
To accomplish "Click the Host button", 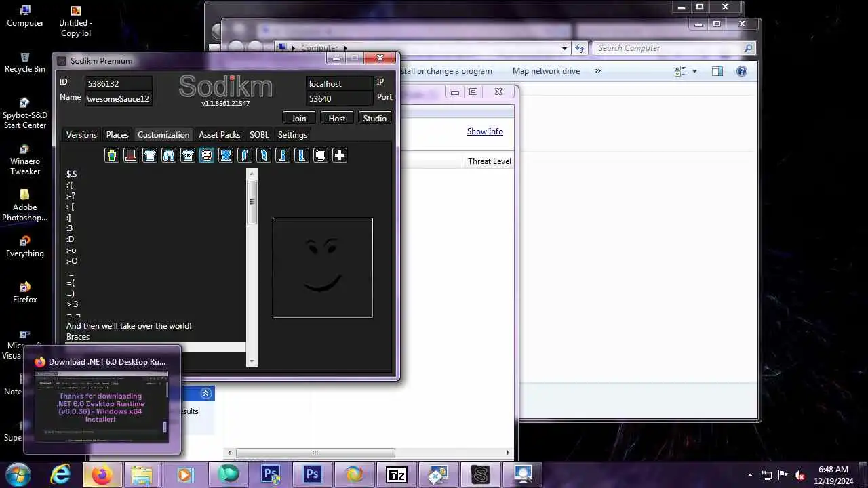I will coord(337,118).
